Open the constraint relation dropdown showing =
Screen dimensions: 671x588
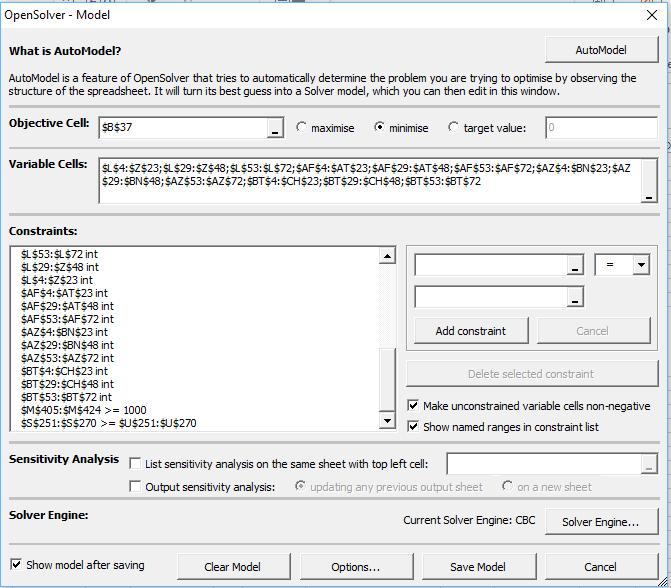pyautogui.click(x=641, y=264)
